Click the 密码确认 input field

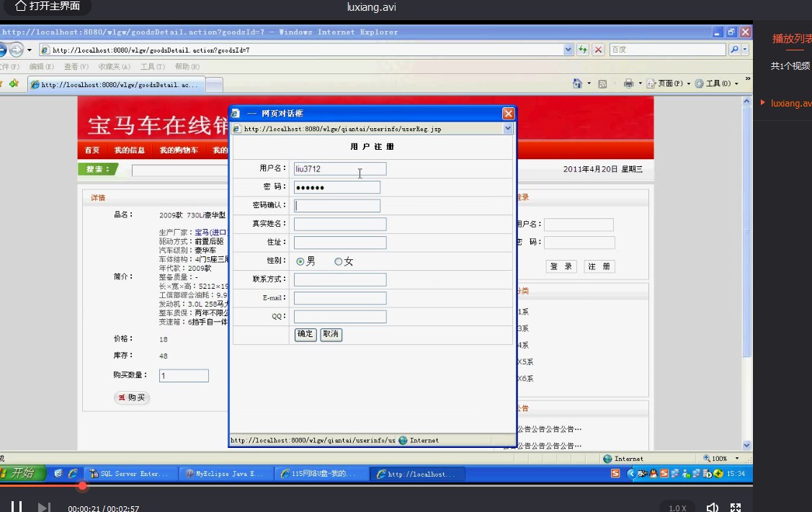pos(336,205)
